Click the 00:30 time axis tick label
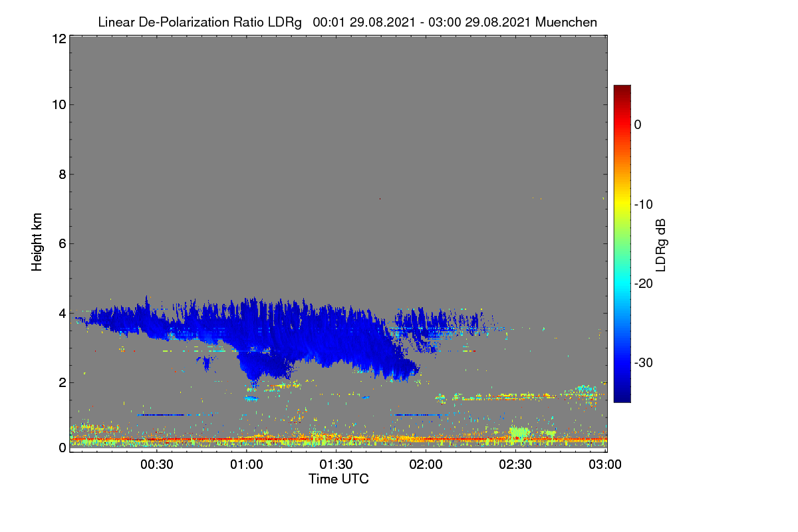This screenshot has width=798, height=532. tap(157, 464)
